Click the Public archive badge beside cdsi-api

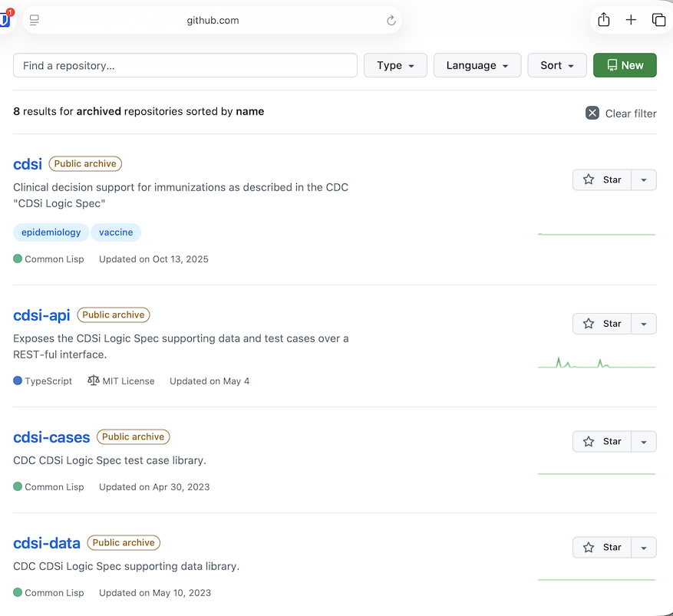[114, 315]
